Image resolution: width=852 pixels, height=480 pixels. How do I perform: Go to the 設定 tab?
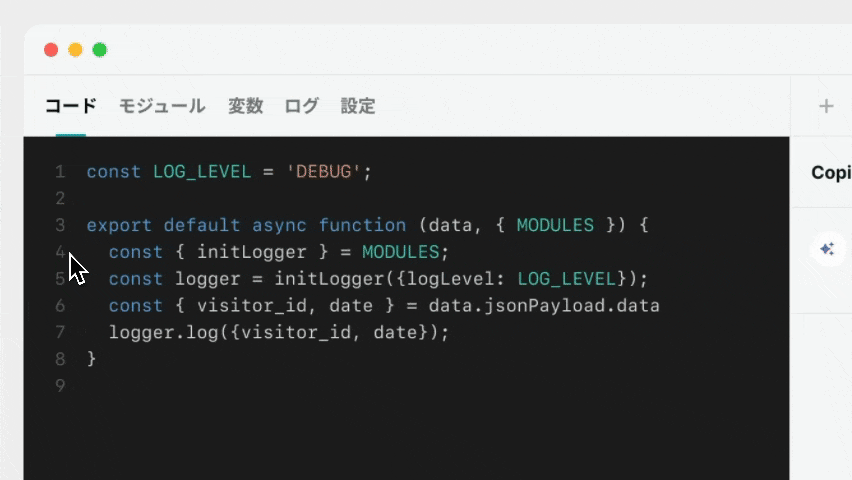click(x=358, y=106)
